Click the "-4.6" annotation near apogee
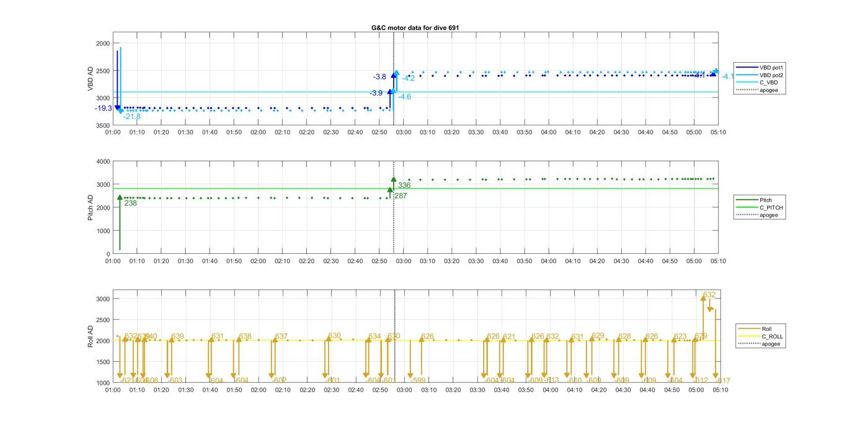The width and height of the screenshot is (868, 430). pyautogui.click(x=404, y=97)
